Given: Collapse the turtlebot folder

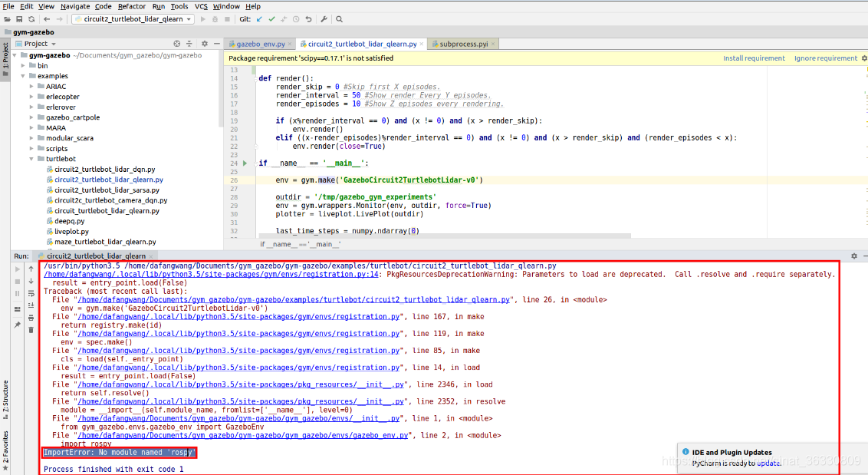Looking at the screenshot, I should coord(32,159).
